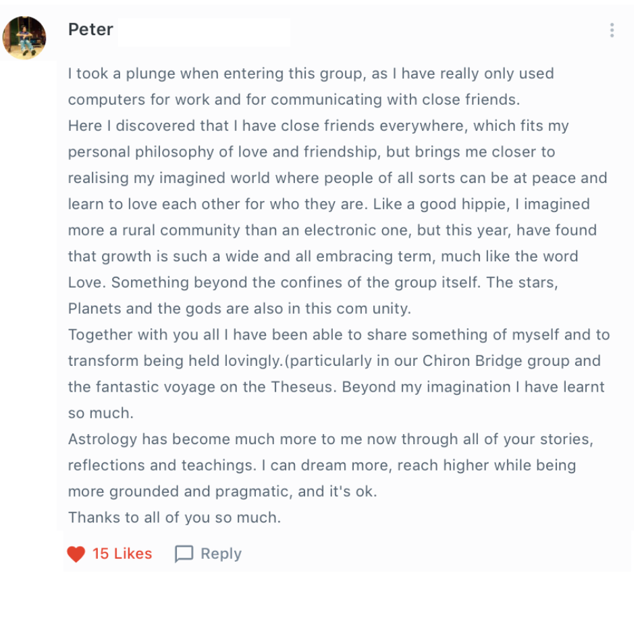Click the blank redacted area beside Peter's name

click(x=204, y=32)
